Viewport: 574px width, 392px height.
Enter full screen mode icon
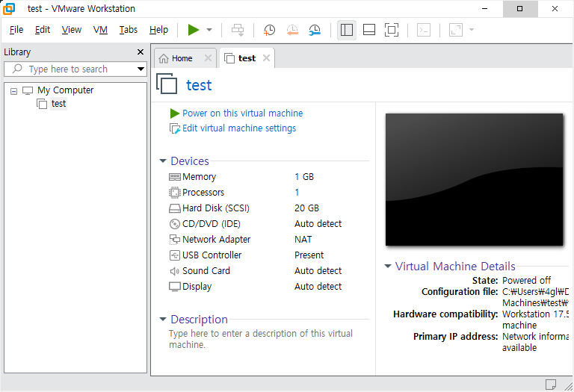click(x=392, y=30)
